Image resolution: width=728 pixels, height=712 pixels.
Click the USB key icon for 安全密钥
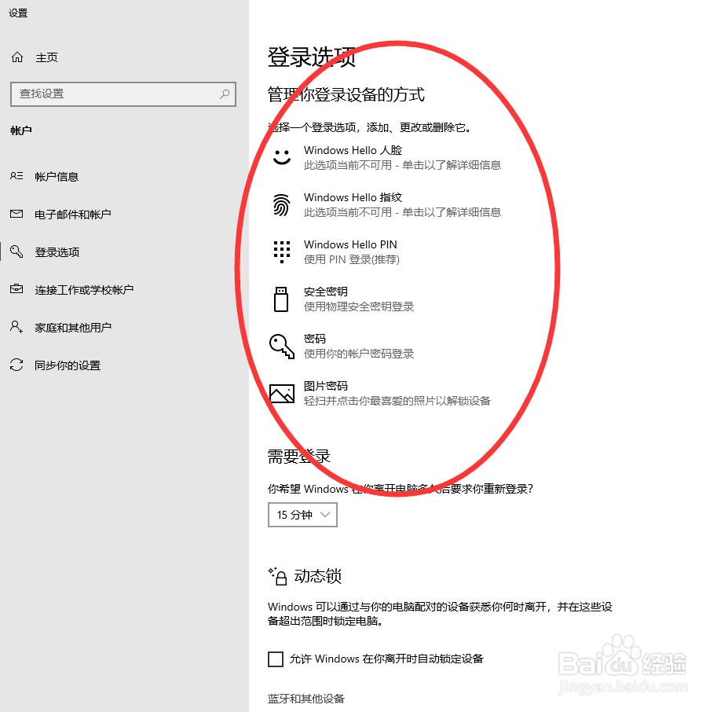pos(281,299)
